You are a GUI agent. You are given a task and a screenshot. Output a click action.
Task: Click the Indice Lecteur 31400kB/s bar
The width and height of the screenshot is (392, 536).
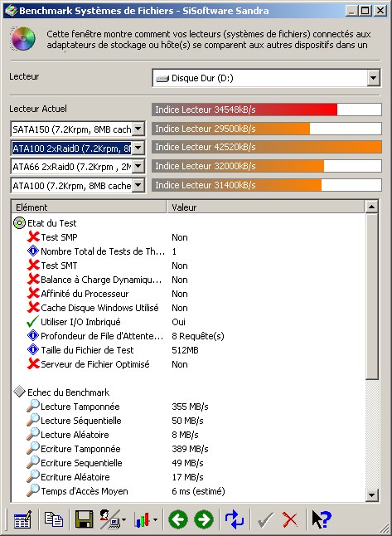266,185
